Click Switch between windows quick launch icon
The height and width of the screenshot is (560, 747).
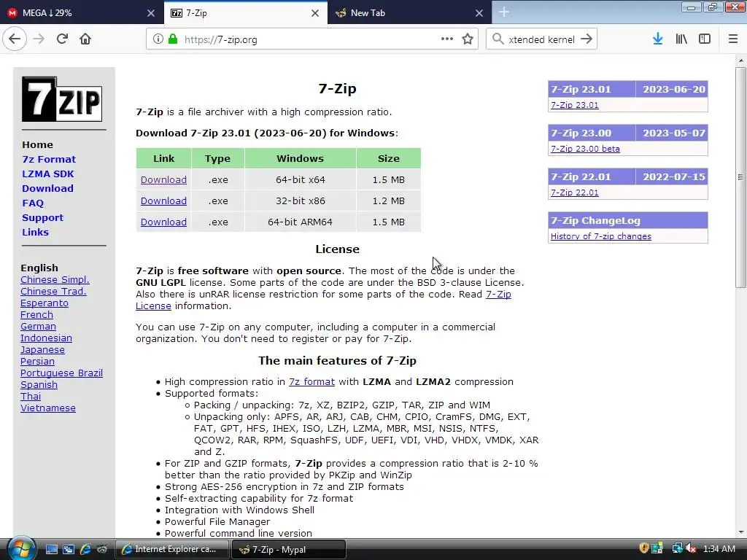[68, 549]
